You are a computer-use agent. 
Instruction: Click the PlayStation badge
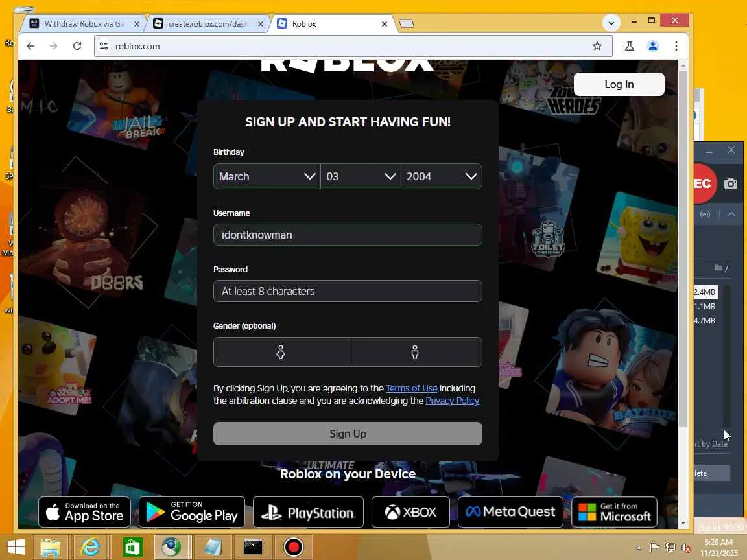tap(308, 512)
